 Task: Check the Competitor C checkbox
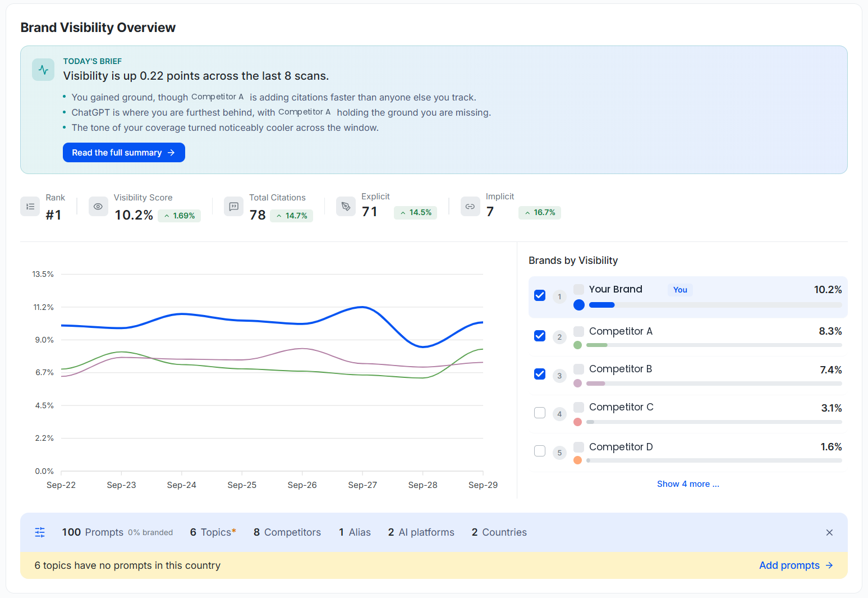point(540,413)
